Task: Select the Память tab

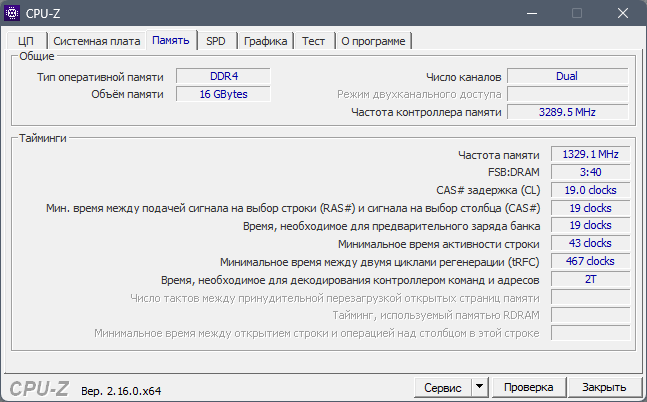Action: tap(171, 40)
